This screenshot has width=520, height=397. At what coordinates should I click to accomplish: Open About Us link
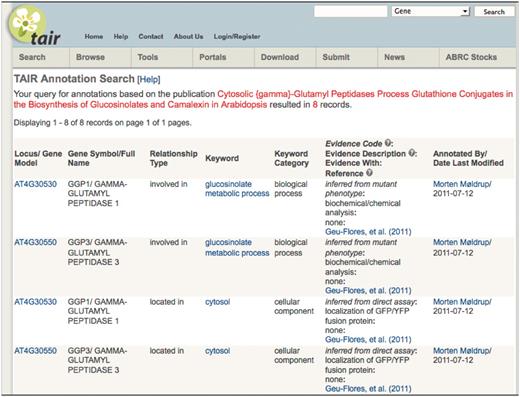(x=188, y=36)
